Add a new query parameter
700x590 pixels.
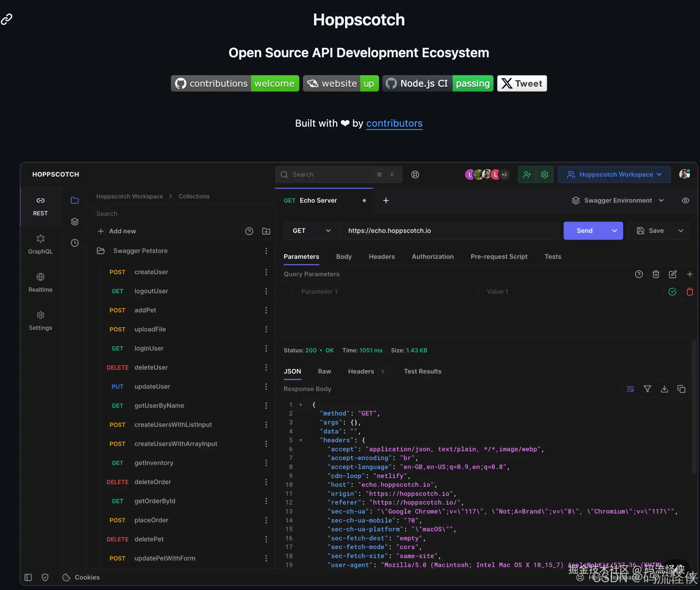coord(690,274)
